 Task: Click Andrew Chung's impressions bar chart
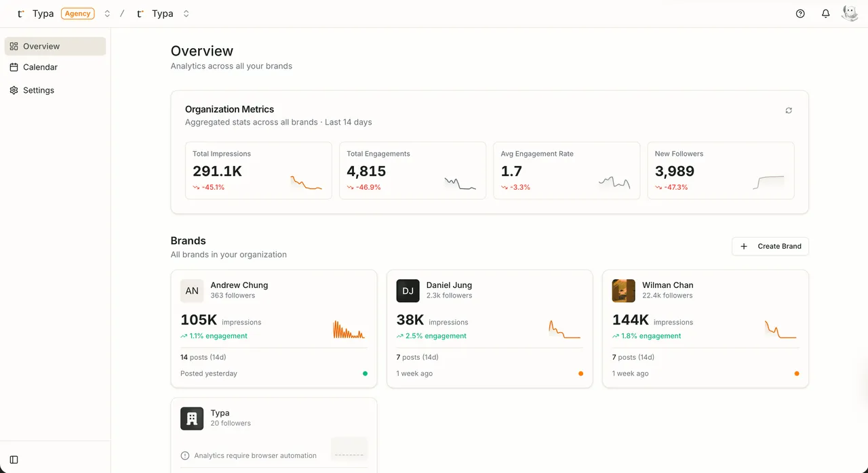click(x=349, y=329)
